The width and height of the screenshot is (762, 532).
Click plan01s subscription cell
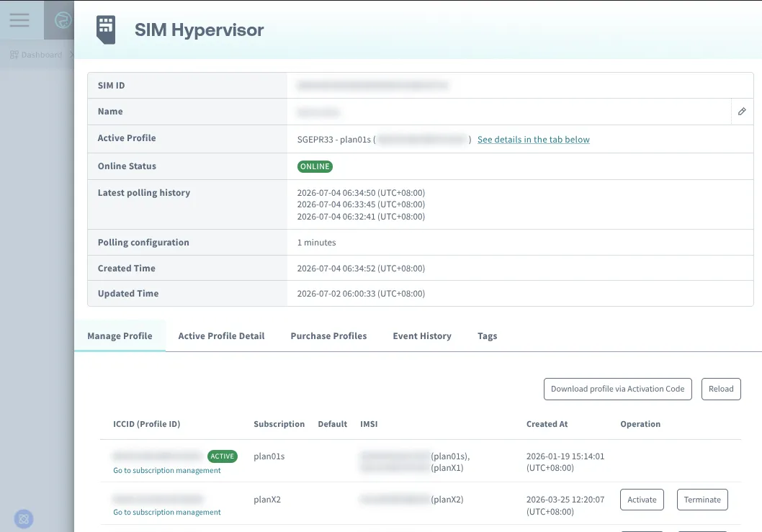269,456
